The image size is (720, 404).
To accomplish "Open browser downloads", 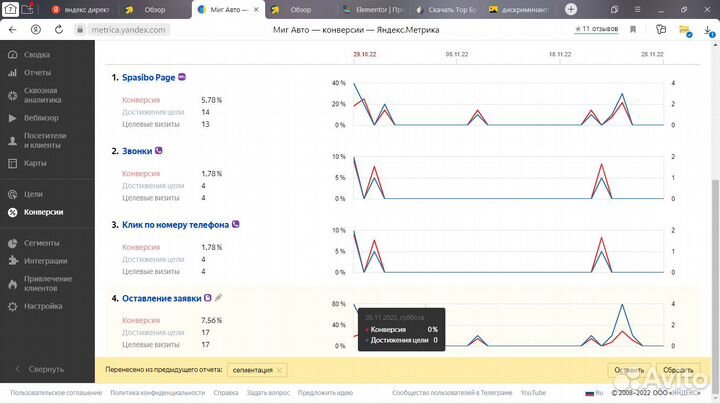I will pyautogui.click(x=709, y=30).
